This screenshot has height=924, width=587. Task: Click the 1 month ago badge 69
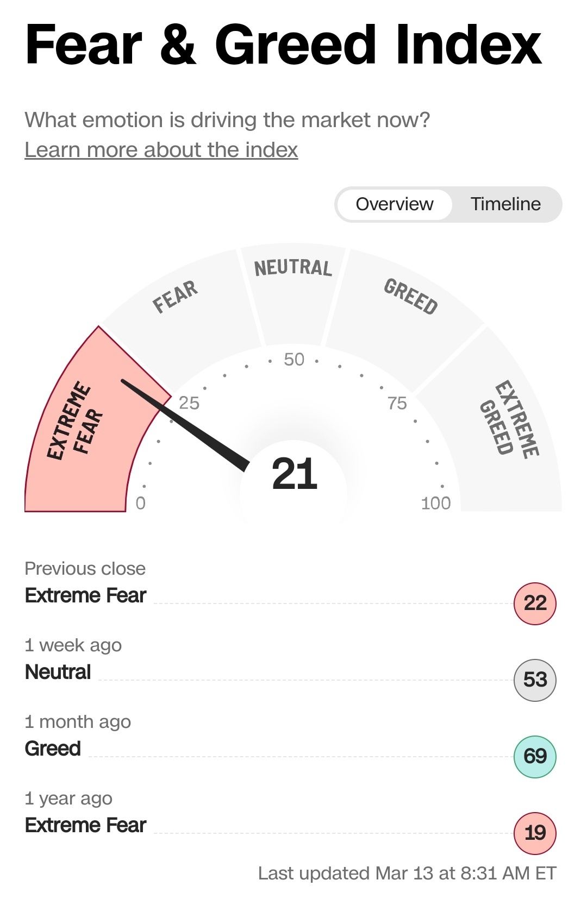point(535,757)
